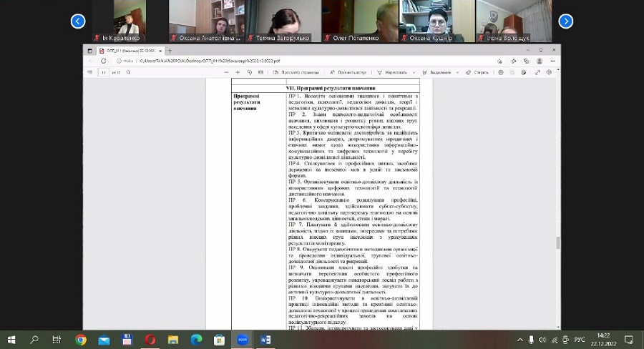Click the document's vertical scrollbar thumb

coord(557,242)
